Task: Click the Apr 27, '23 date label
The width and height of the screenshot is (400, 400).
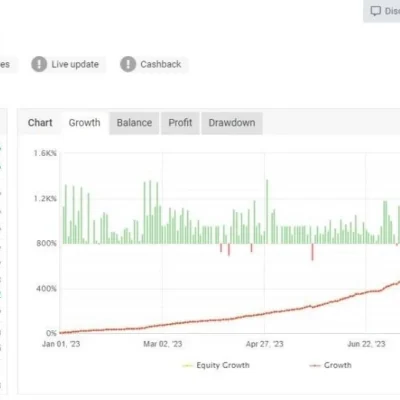Action: click(265, 344)
